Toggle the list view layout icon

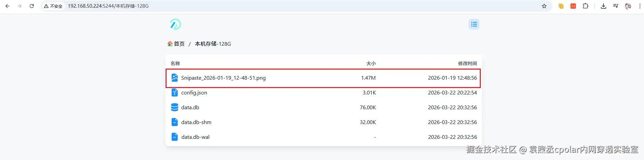click(x=474, y=24)
